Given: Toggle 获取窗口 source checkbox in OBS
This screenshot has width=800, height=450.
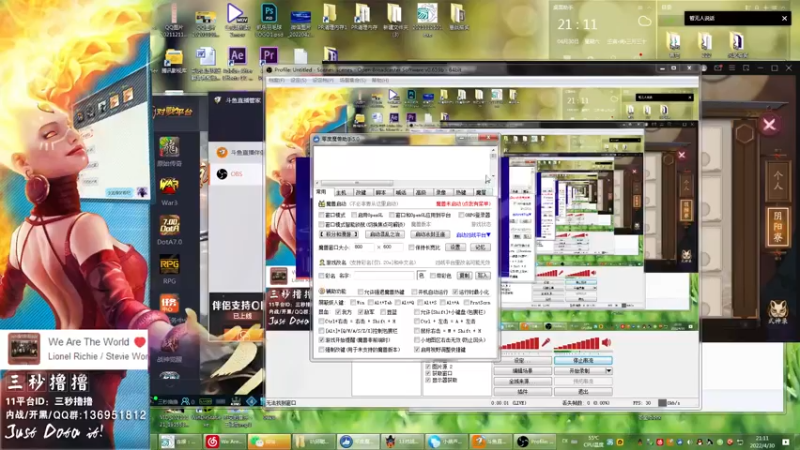Looking at the screenshot, I should [x=428, y=373].
